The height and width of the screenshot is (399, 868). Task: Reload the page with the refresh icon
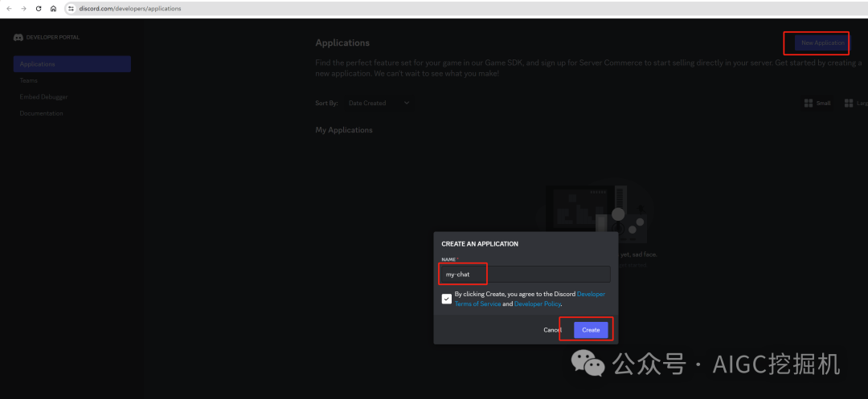(x=39, y=9)
